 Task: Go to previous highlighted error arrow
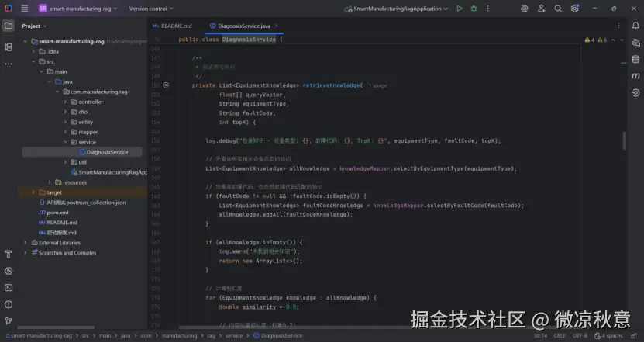coord(613,40)
